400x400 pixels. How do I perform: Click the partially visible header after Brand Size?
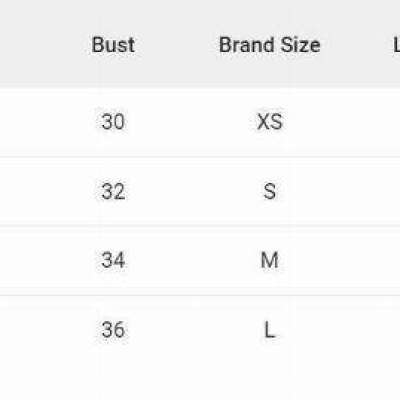(x=396, y=45)
